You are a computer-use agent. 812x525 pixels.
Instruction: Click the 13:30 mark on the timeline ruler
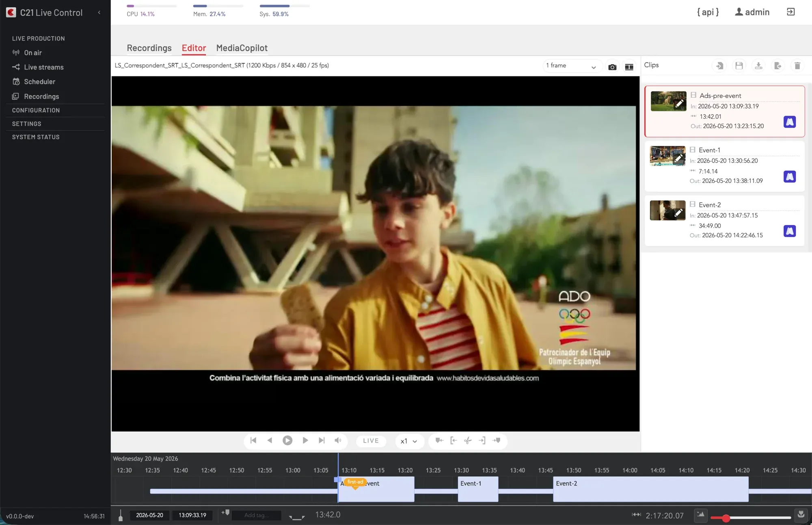(461, 471)
